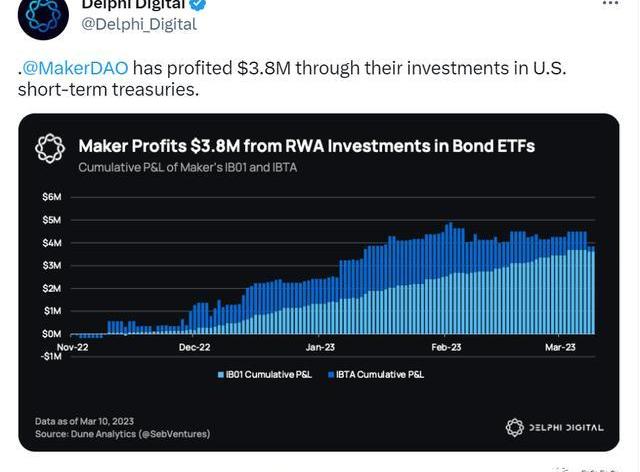
Task: Toggle the IBTA Cumulative P&L legend label
Action: coord(381,374)
